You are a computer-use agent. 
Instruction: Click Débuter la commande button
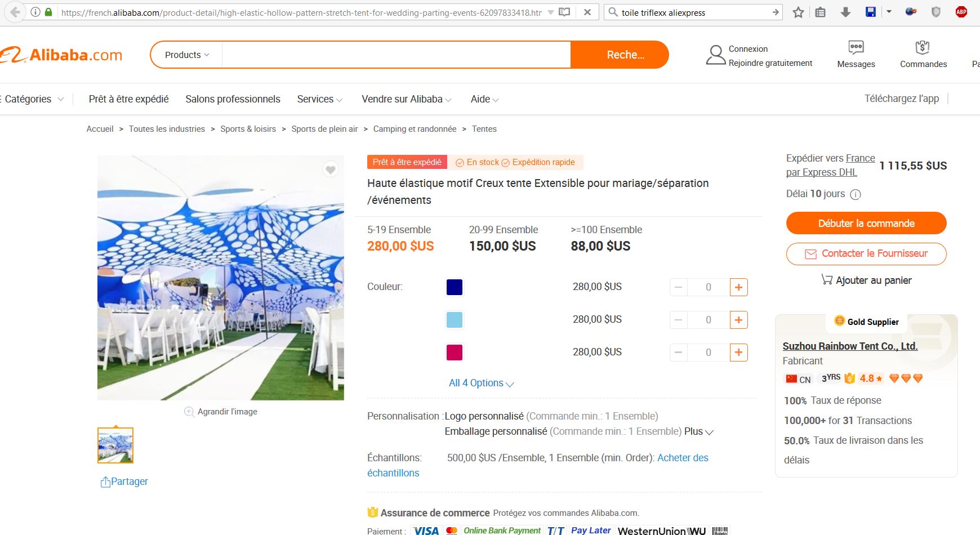pos(866,223)
